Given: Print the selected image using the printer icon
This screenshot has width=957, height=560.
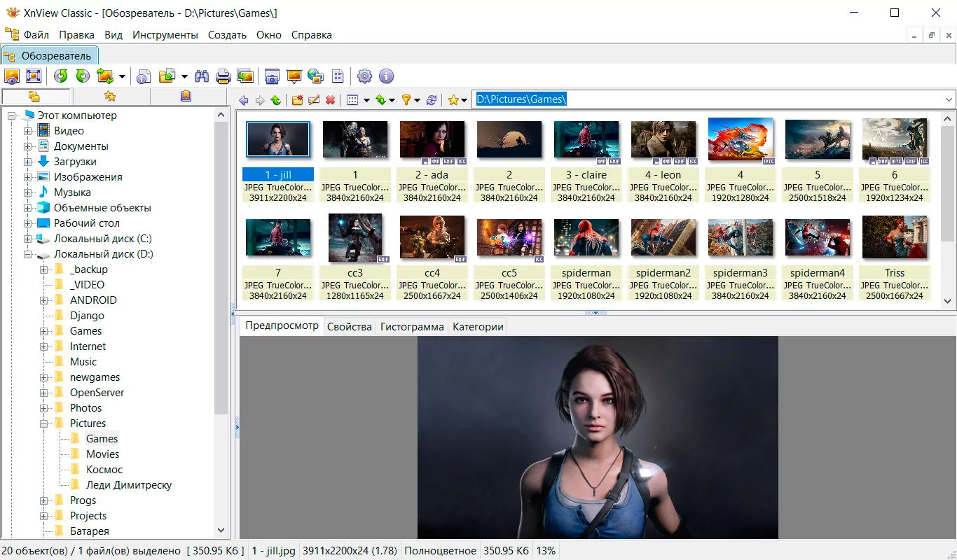Looking at the screenshot, I should (223, 76).
